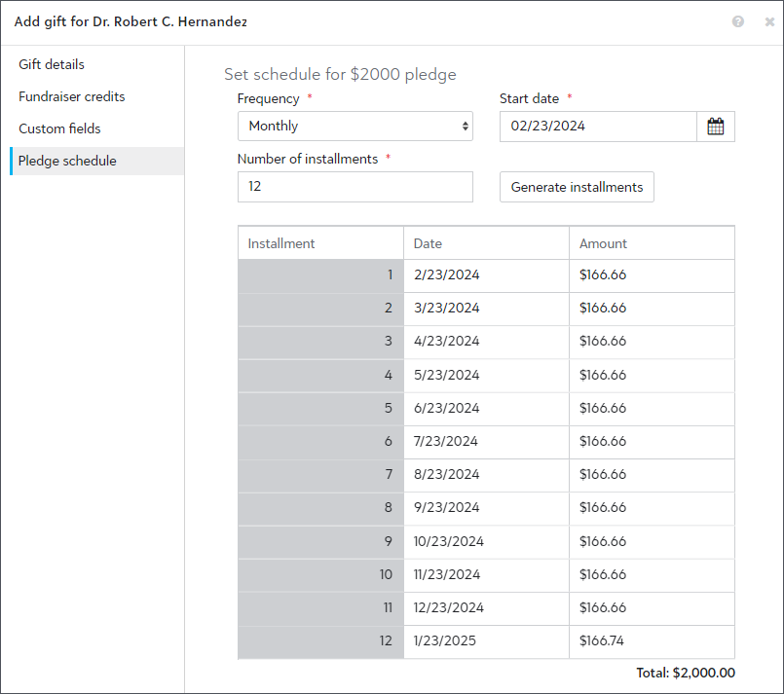The image size is (784, 694).
Task: Edit the amount for installment 3
Action: pos(651,342)
